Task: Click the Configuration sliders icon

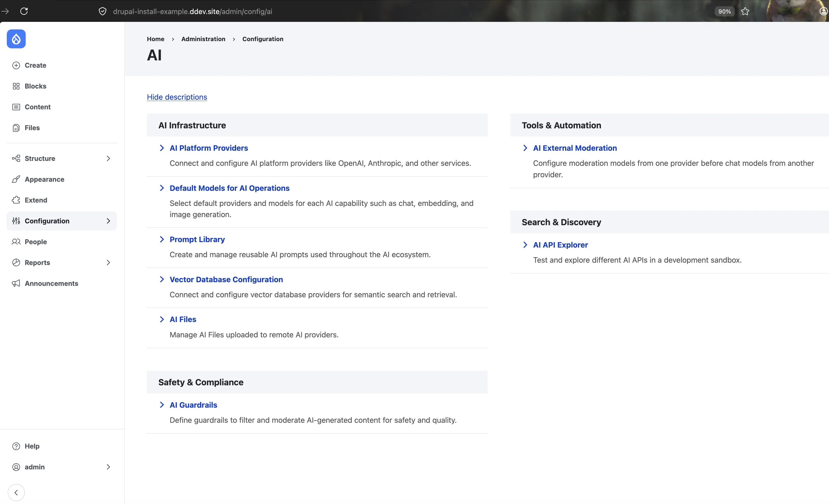Action: [x=16, y=221]
